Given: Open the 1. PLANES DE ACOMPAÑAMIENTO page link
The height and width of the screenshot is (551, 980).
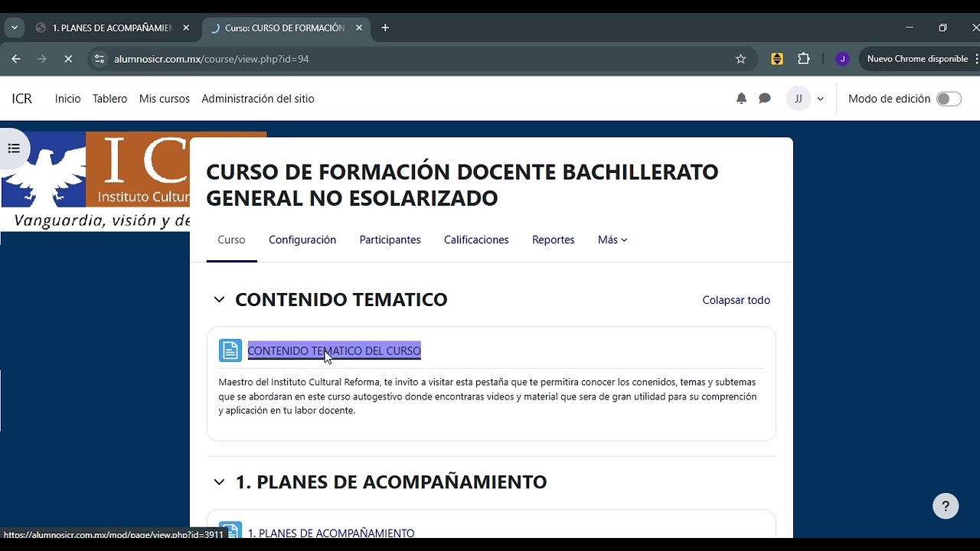Looking at the screenshot, I should (x=331, y=533).
